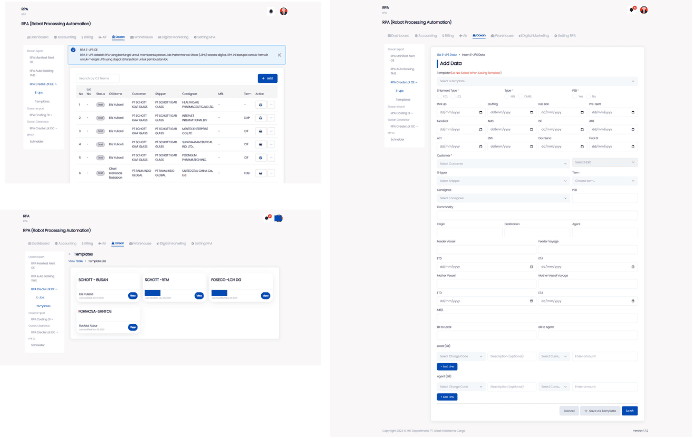This screenshot has width=693, height=438.
Task: Open the Select Shipper dropdown
Action: pos(503,181)
